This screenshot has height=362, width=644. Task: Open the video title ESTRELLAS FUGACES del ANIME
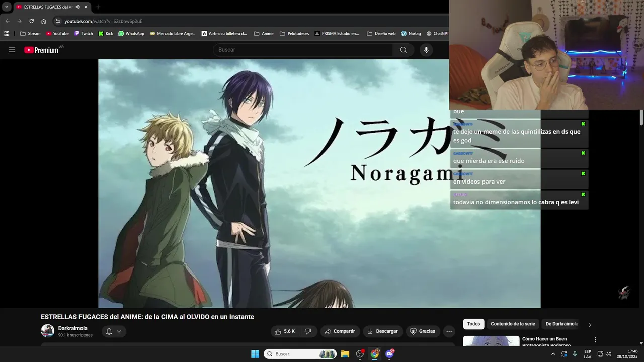tap(147, 317)
